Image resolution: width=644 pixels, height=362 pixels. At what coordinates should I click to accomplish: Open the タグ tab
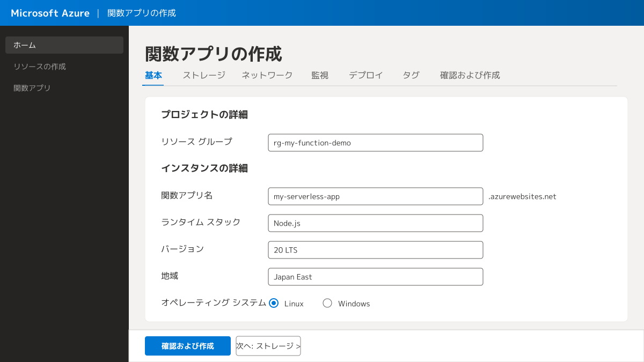[x=411, y=76]
